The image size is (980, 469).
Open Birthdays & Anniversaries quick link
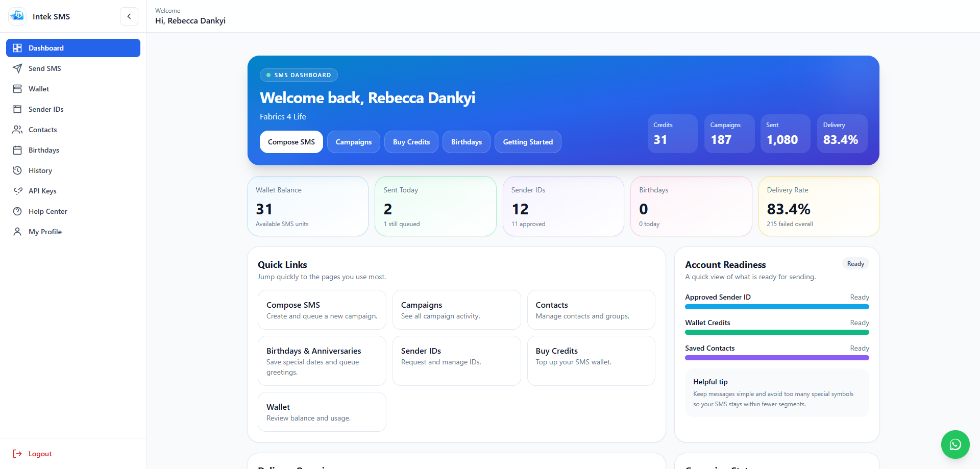click(x=322, y=361)
